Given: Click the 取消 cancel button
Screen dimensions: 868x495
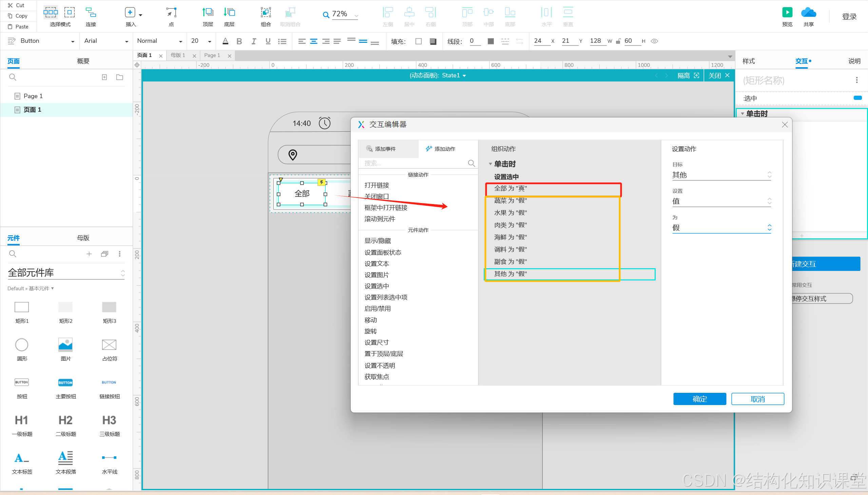Looking at the screenshot, I should [x=757, y=399].
